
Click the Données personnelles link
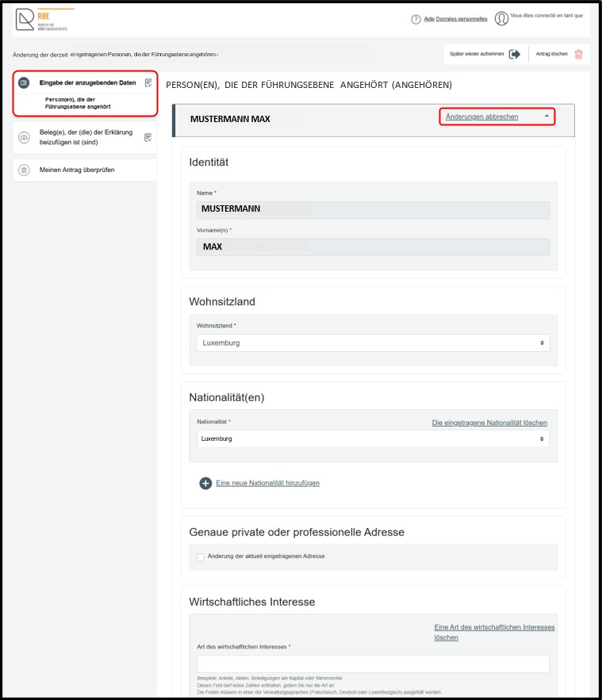[x=462, y=19]
